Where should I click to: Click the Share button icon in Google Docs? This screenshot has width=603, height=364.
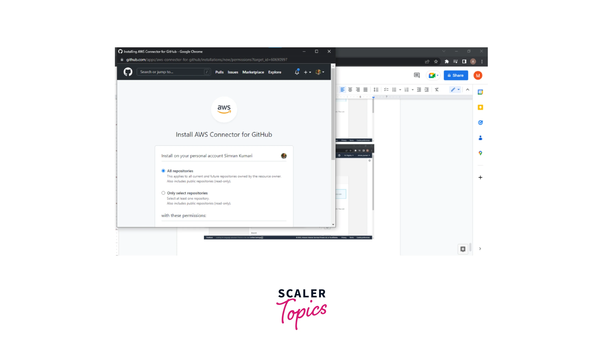point(456,75)
